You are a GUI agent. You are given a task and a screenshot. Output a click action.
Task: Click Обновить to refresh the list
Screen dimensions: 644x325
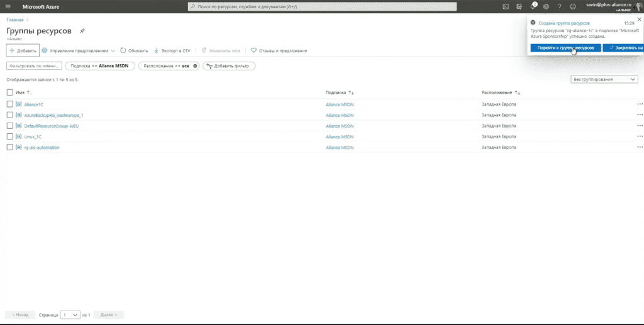tap(135, 51)
